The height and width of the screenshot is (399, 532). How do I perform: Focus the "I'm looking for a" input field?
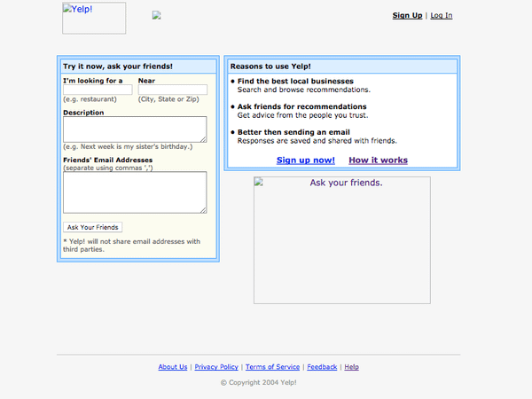(98, 90)
